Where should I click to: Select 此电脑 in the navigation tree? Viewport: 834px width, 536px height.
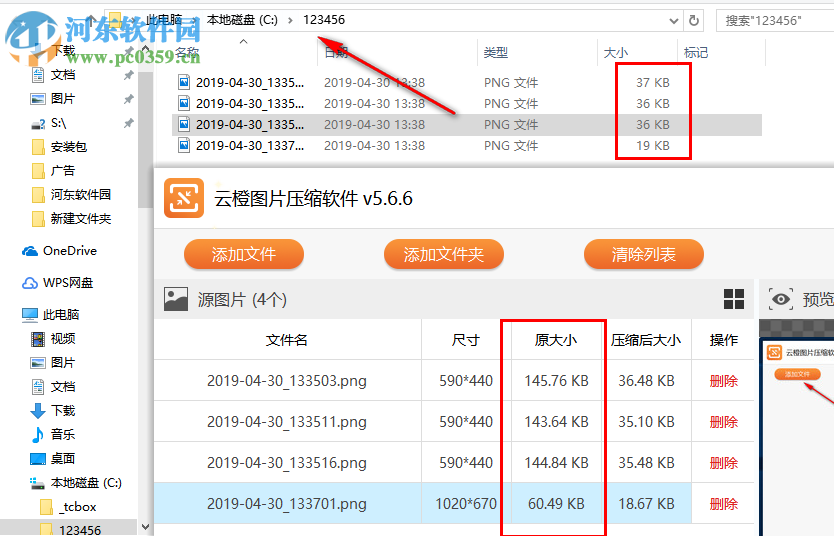pos(61,315)
